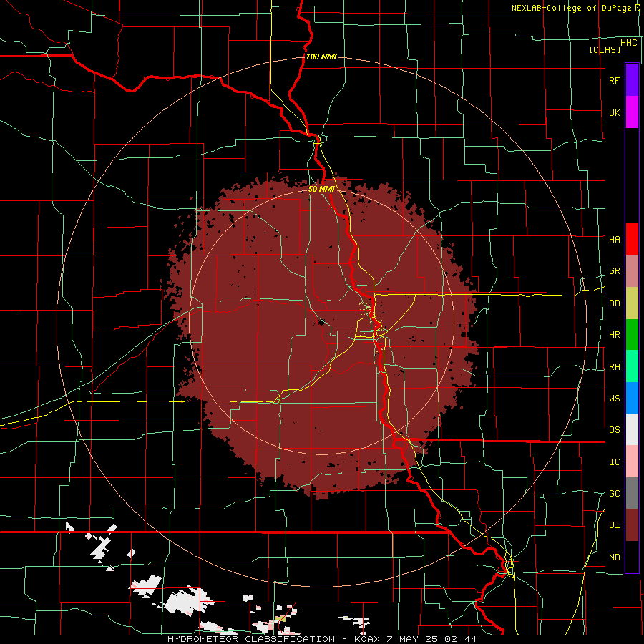Click the HR green legend color block
644x644 pixels.
(632, 335)
